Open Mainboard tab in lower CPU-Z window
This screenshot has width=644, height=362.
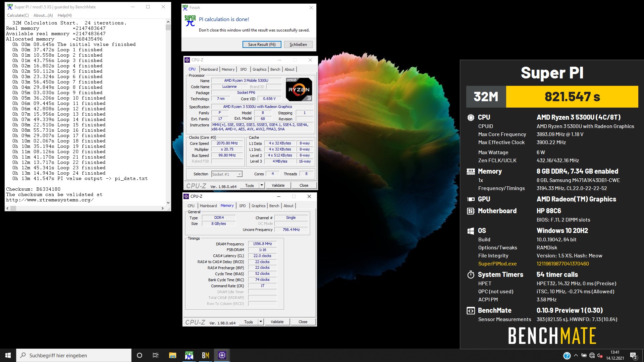point(208,206)
